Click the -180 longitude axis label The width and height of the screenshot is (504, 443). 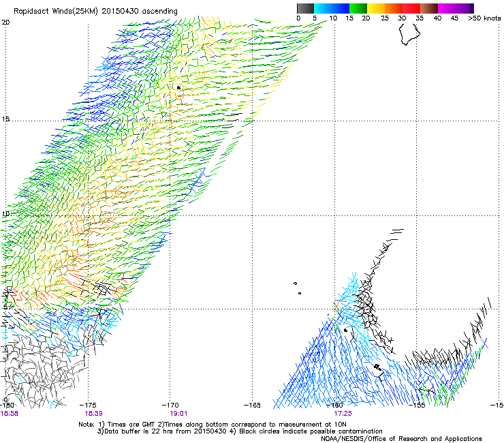pyautogui.click(x=7, y=406)
